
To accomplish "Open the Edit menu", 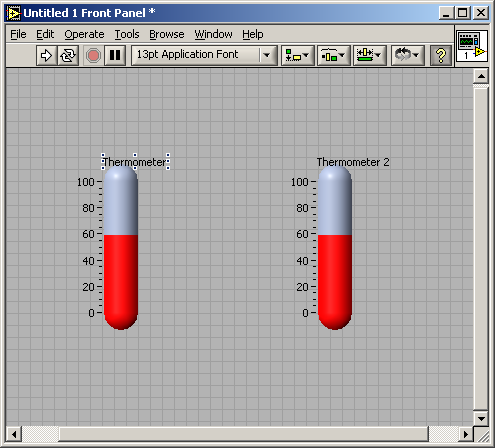I will pos(45,34).
